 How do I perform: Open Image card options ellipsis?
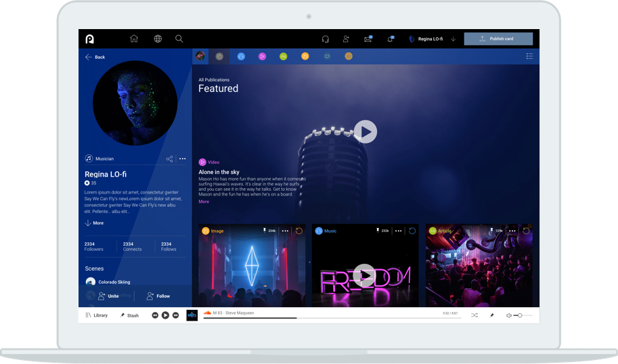286,231
